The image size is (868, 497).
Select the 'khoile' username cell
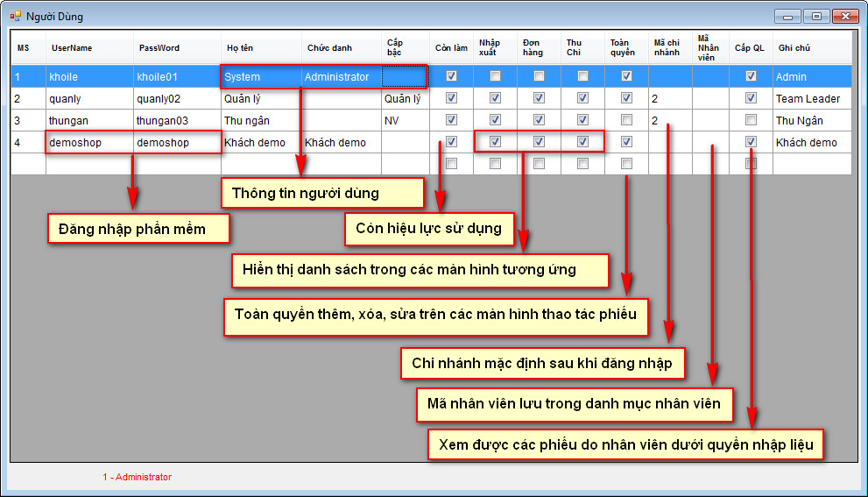pyautogui.click(x=89, y=76)
